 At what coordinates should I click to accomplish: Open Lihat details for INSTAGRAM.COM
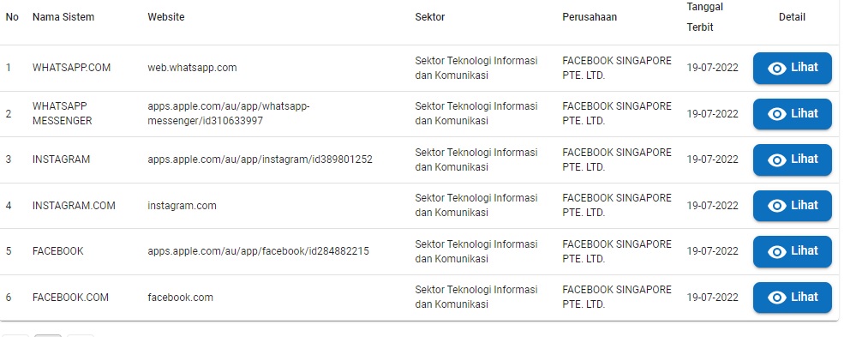pos(792,206)
